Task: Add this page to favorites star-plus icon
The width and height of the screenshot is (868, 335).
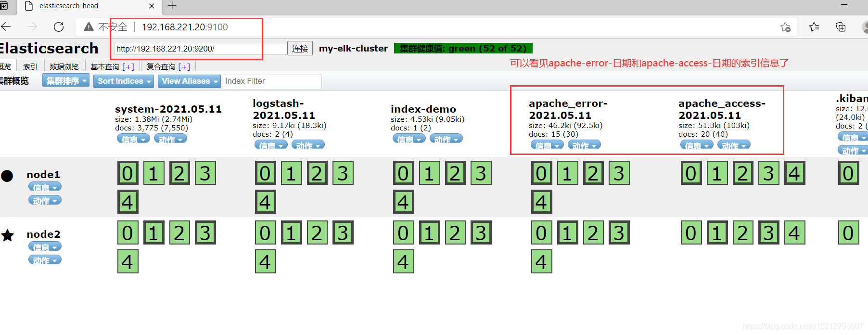Action: 785,27
